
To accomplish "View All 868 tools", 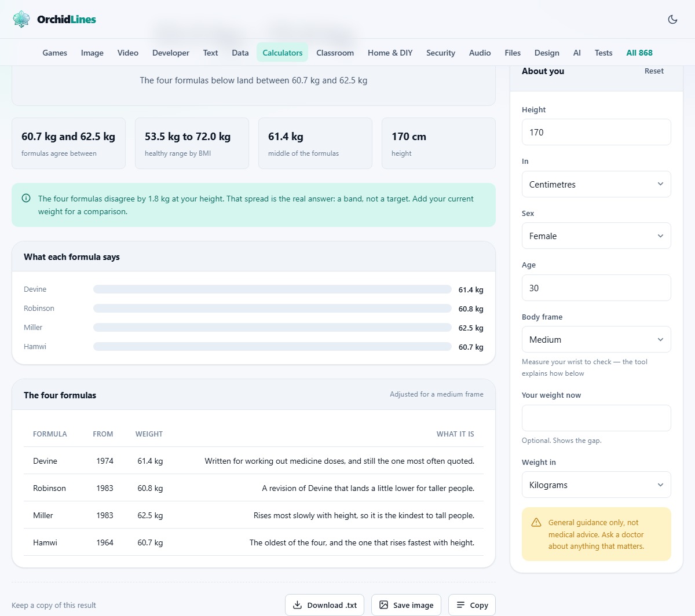I will tap(639, 53).
